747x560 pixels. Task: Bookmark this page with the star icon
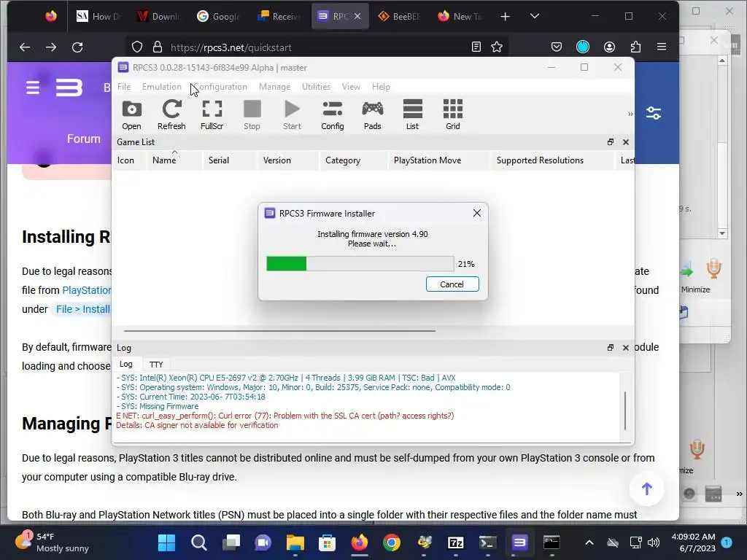click(497, 47)
